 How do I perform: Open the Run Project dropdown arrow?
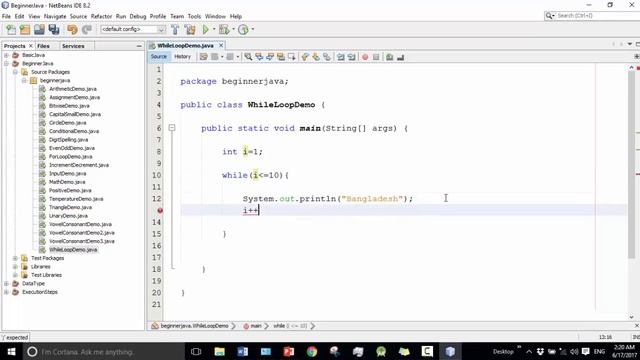[213, 29]
